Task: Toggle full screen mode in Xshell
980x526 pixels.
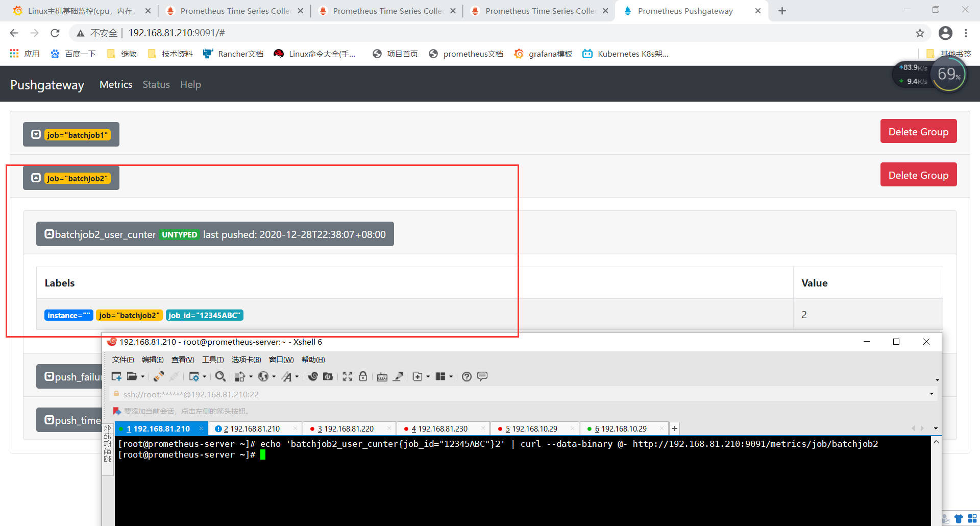Action: (x=348, y=376)
